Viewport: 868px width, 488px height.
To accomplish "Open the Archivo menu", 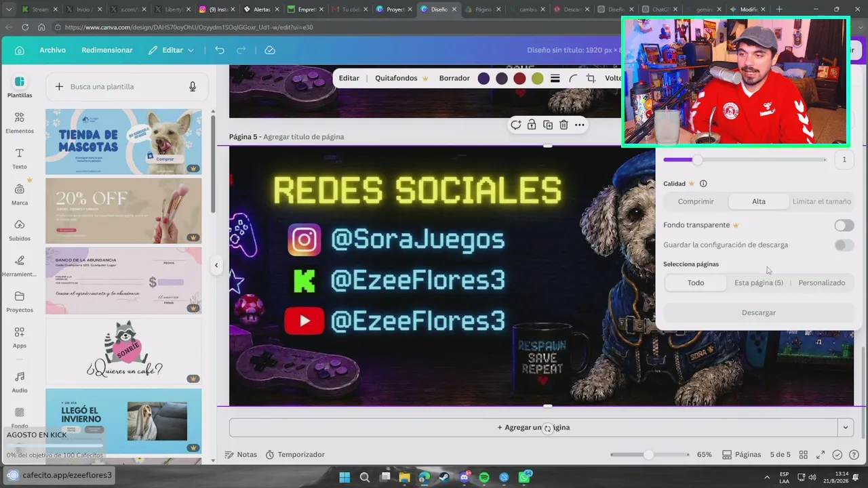I will point(52,50).
